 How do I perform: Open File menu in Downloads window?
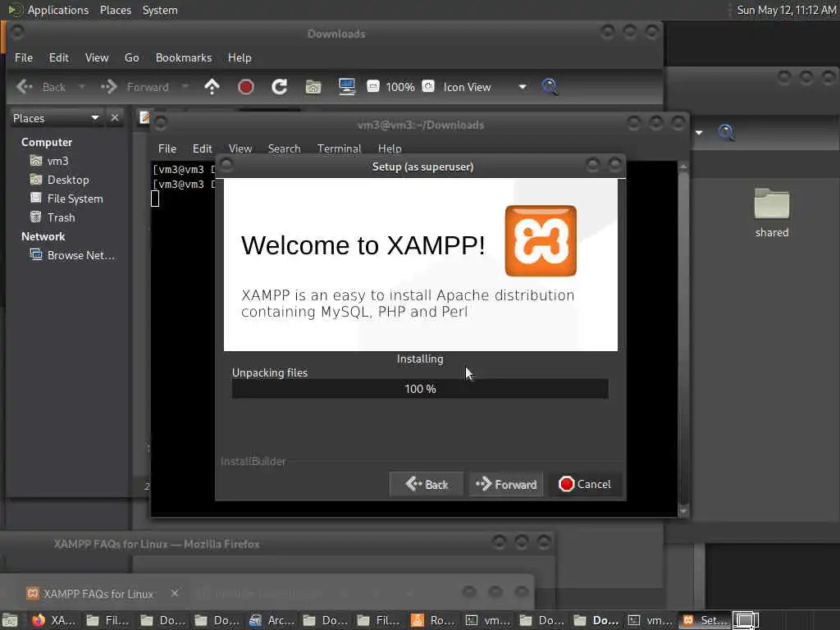pos(24,57)
